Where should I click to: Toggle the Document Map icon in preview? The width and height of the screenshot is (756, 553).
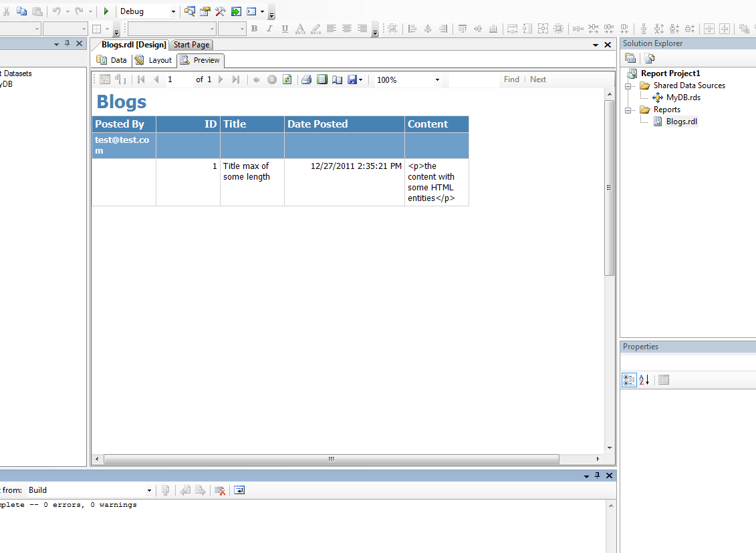coord(105,79)
